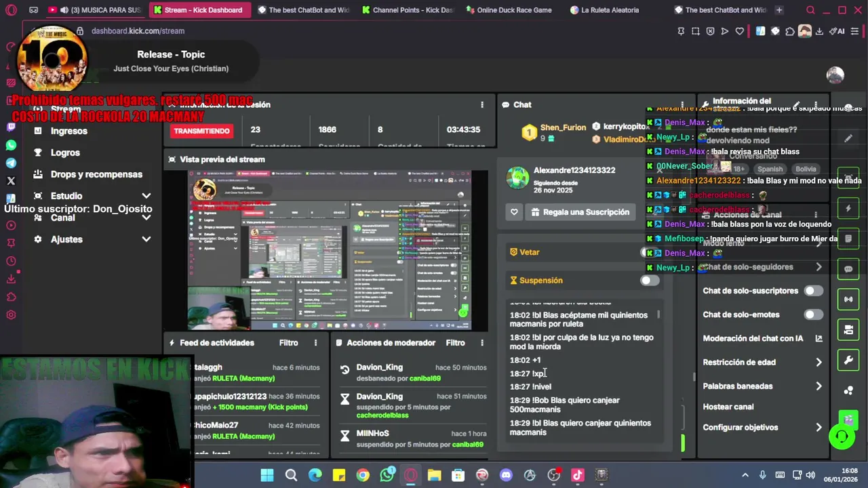Screen dimensions: 868x488
Task: Click the Telegram icon in Opera sidebar
Action: pos(11,163)
